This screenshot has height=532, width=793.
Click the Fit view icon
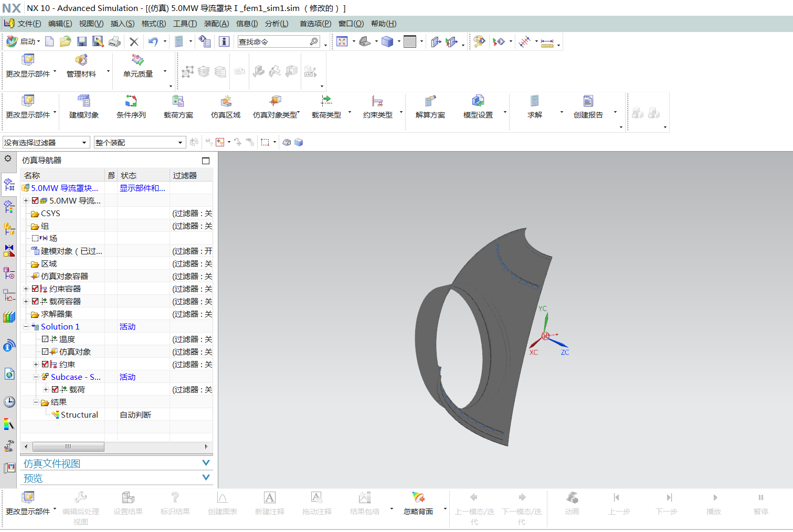pos(342,41)
